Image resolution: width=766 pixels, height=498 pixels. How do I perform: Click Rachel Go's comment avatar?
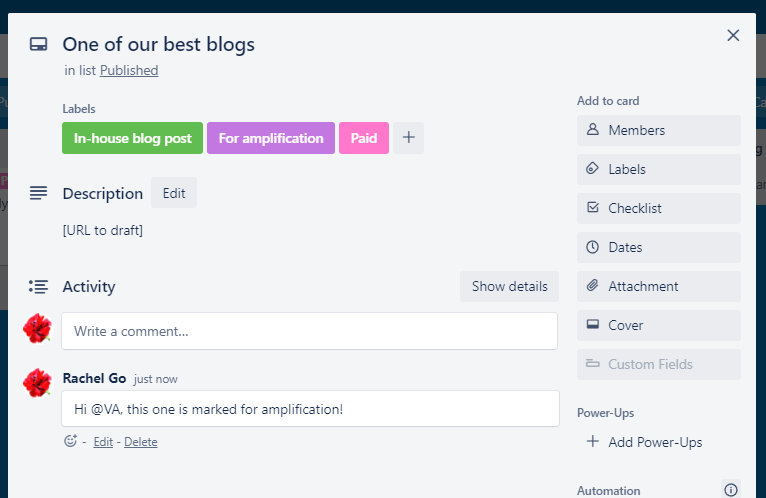click(x=37, y=383)
